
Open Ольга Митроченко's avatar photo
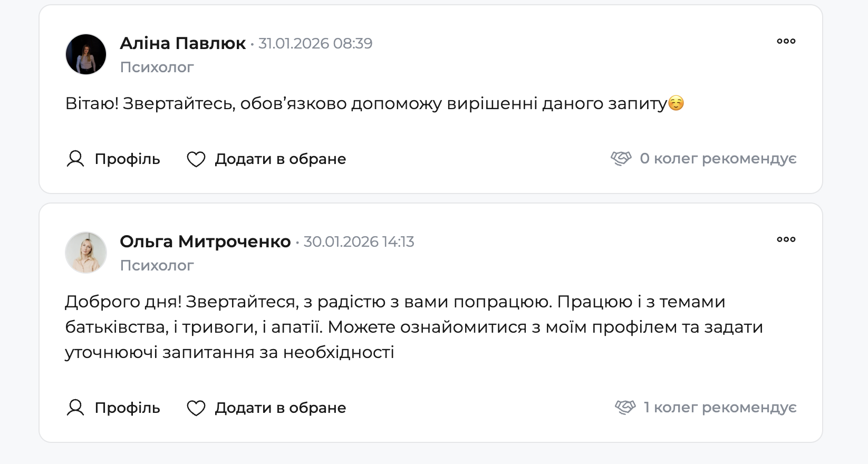coord(86,252)
